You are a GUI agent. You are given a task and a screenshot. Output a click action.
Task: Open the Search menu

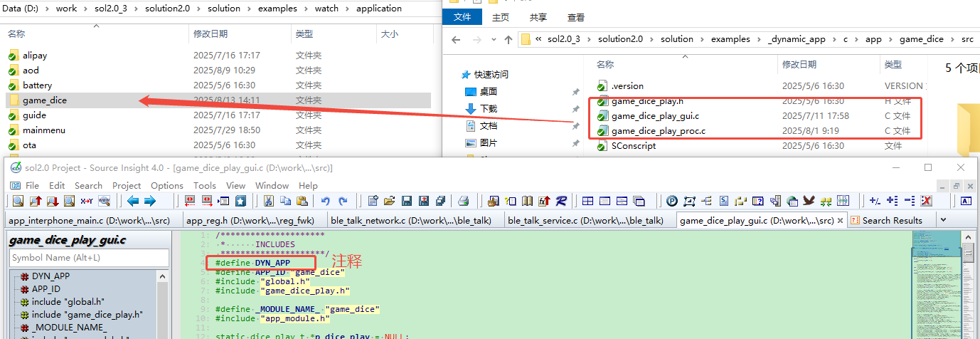88,185
